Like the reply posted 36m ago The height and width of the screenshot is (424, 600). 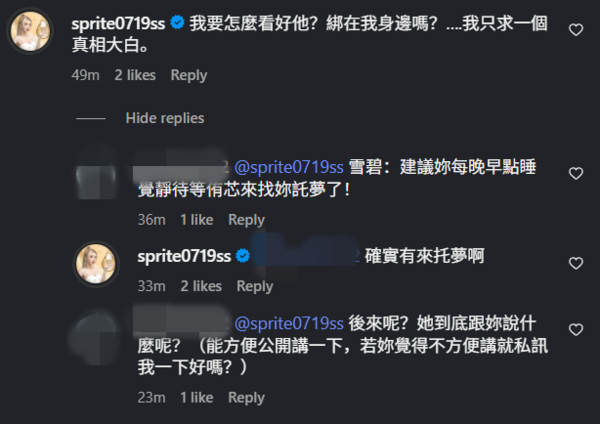(575, 173)
